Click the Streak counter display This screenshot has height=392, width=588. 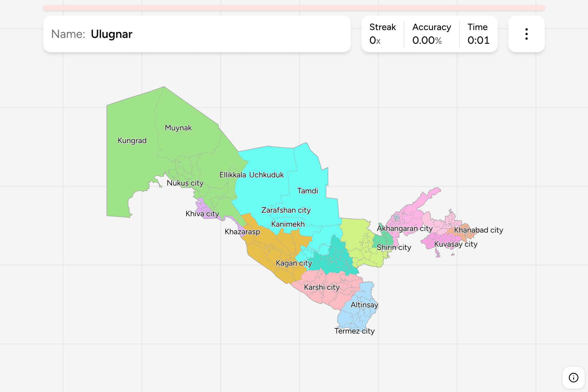[x=383, y=34]
